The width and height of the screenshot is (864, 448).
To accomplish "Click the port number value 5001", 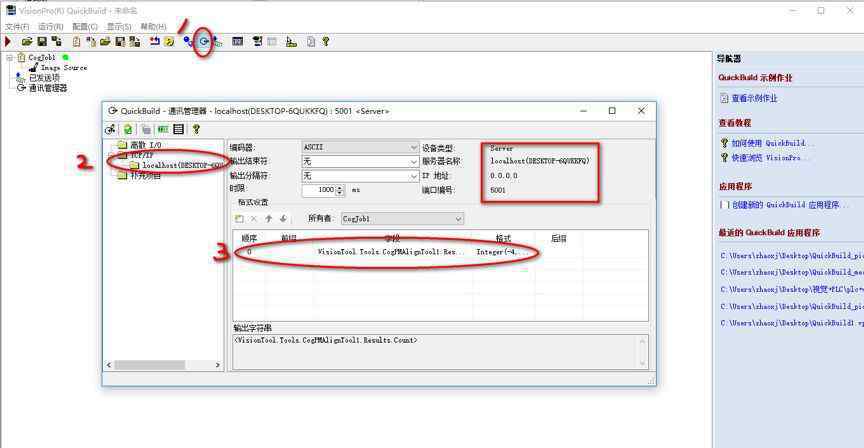I will click(498, 190).
